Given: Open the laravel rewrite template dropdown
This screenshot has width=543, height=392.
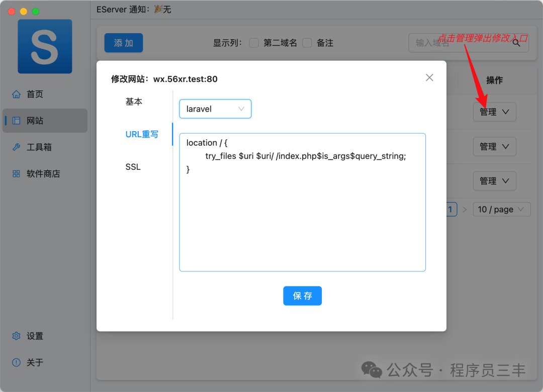Looking at the screenshot, I should [x=215, y=109].
